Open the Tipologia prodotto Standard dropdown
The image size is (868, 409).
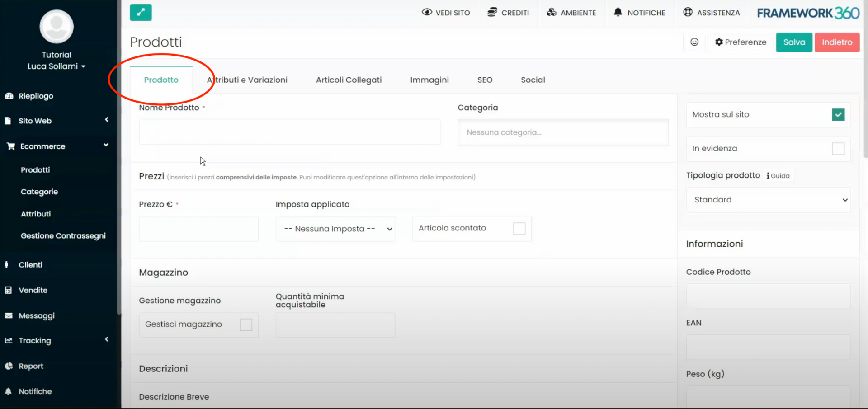pos(768,200)
